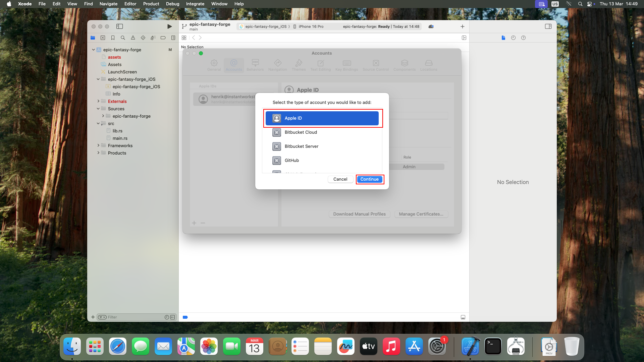Open the main.rs file
Viewport: 644px width, 362px height.
[x=120, y=138]
